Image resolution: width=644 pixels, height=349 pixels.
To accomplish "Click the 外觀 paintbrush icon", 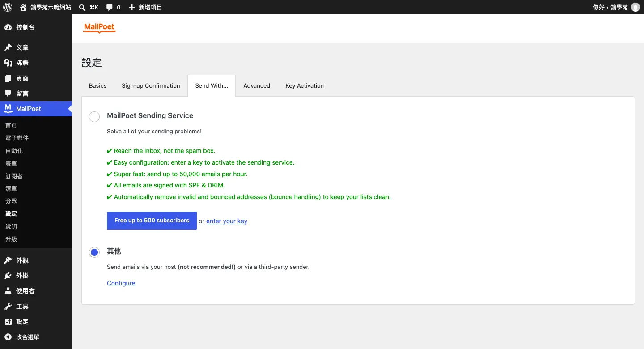I will click(8, 260).
